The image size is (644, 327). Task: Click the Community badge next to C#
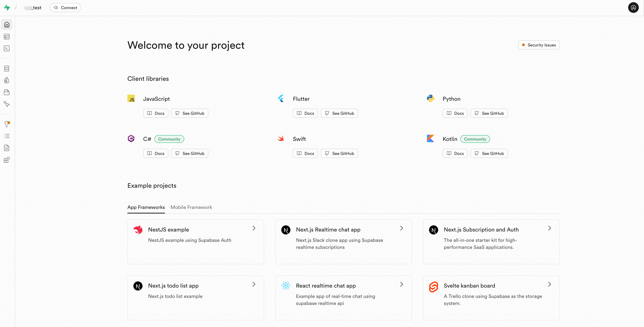pos(169,139)
